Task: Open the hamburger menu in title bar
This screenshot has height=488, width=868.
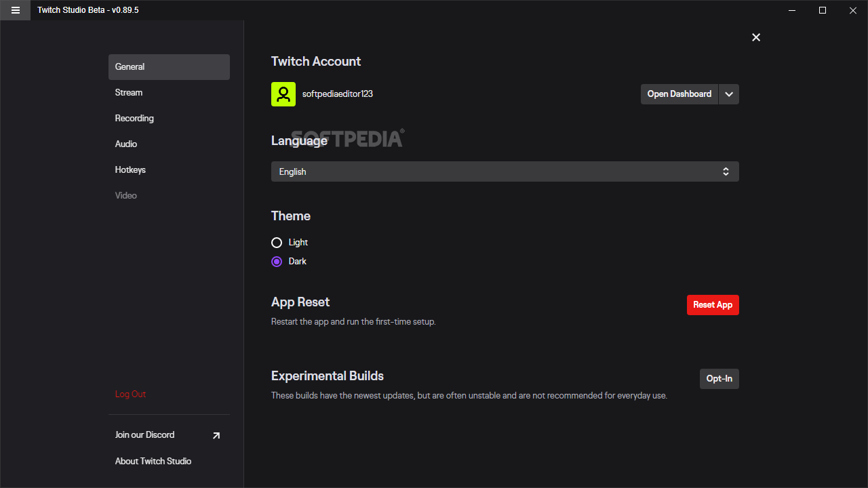Action: (x=15, y=10)
